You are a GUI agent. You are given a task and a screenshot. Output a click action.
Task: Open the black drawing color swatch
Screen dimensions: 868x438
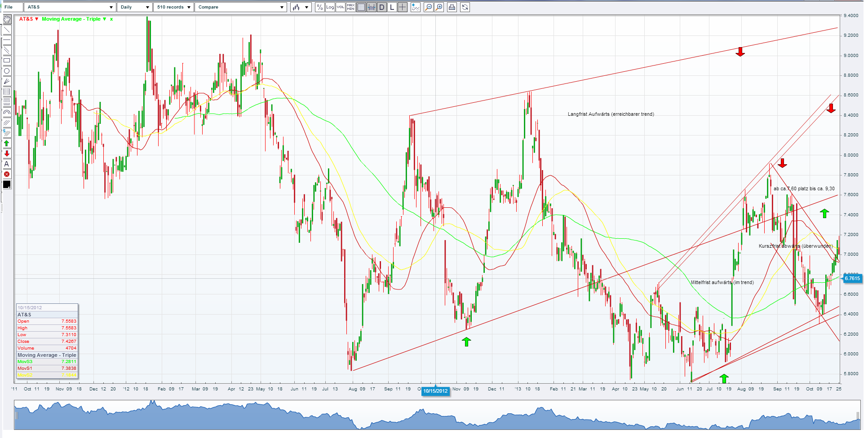point(7,184)
